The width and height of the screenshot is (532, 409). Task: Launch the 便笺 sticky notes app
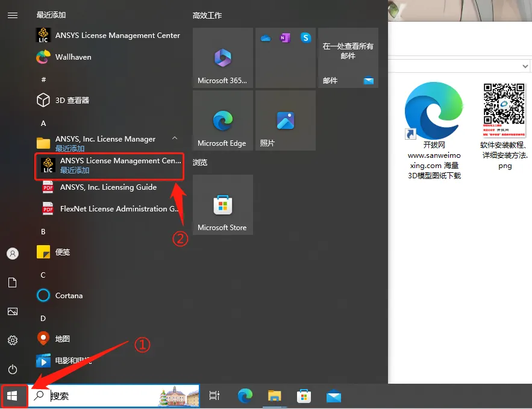[53, 252]
